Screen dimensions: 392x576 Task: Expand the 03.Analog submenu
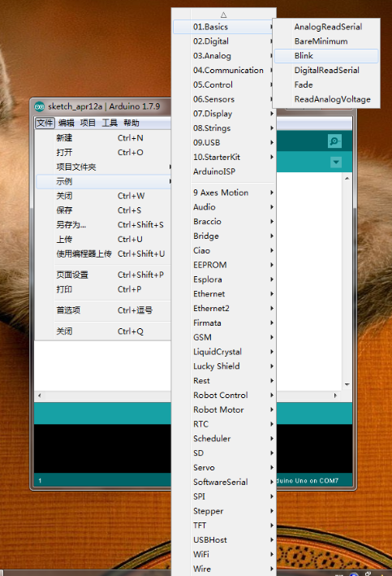(x=223, y=56)
